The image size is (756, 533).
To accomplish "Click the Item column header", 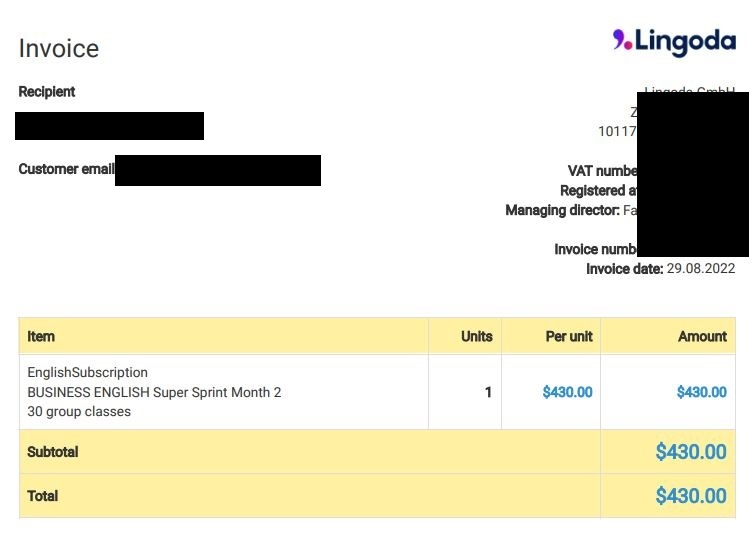I will click(x=41, y=336).
